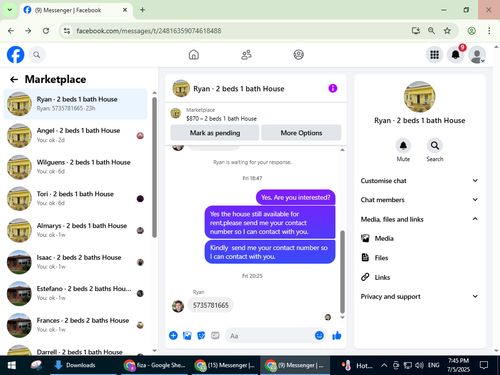500x375 pixels.
Task: Open the Isaac - 2 beds 2 baths House chat
Action: tap(75, 262)
